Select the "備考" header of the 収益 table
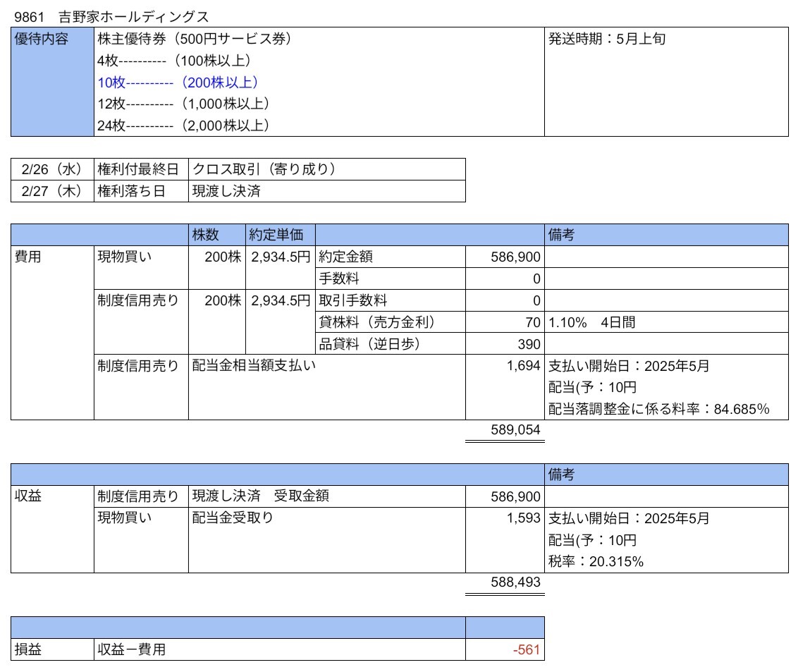This screenshot has height=672, width=798. [666, 475]
